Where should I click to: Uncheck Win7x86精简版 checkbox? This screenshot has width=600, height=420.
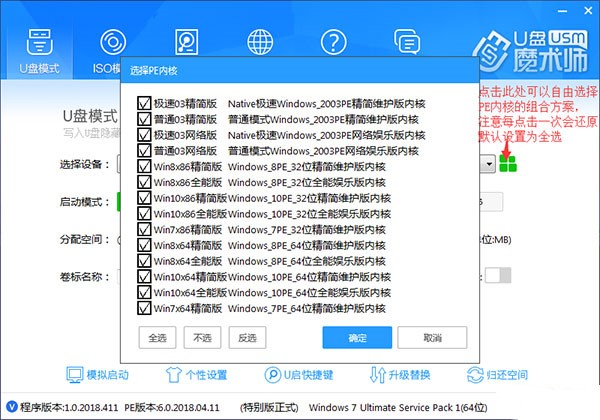click(x=144, y=229)
